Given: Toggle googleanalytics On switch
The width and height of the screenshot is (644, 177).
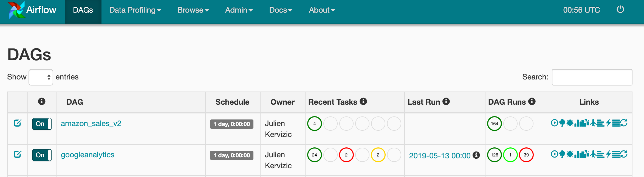Looking at the screenshot, I should (x=42, y=155).
